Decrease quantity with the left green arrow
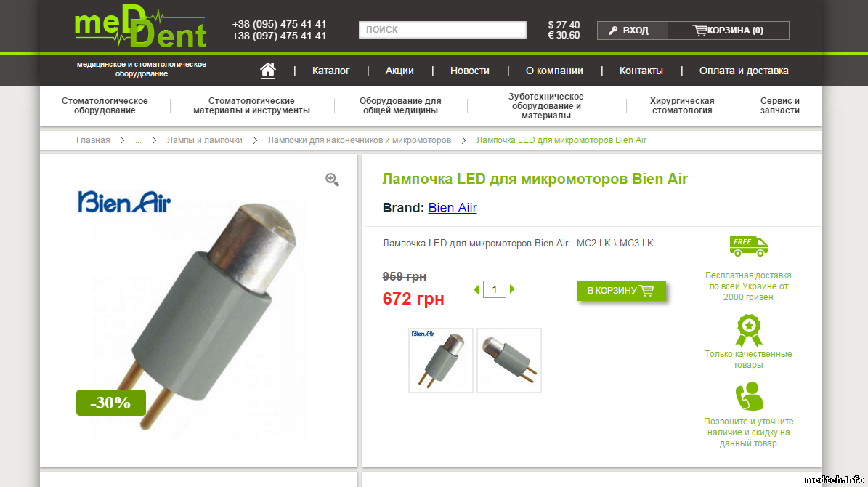868x487 pixels. 476,289
